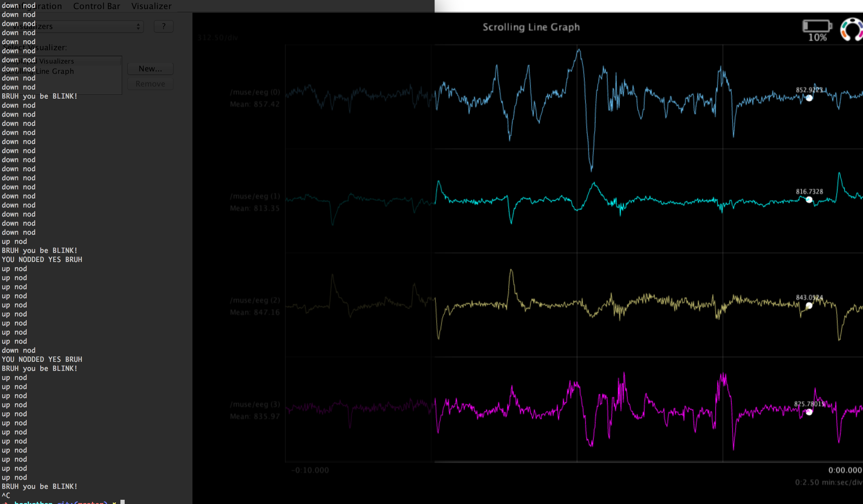The width and height of the screenshot is (863, 504).
Task: Click the white marker dot on eeg (0) trace
Action: pos(809,98)
